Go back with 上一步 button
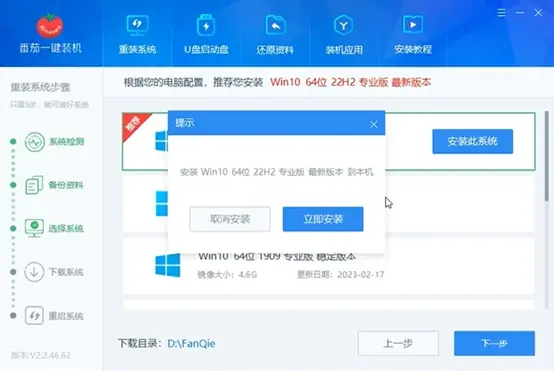 click(398, 343)
